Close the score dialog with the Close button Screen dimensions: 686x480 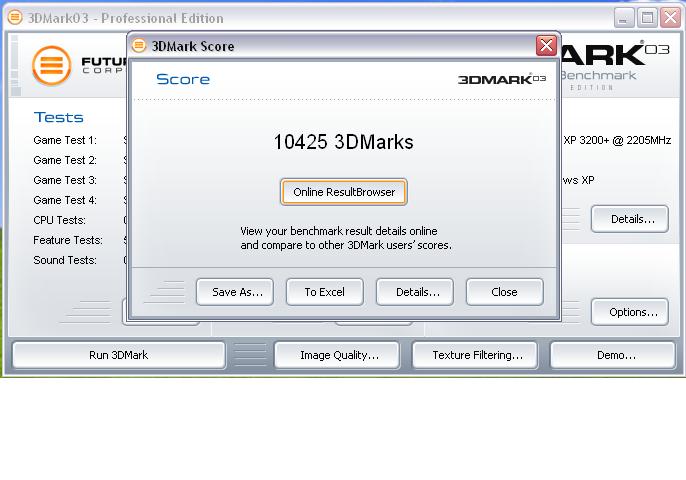click(x=504, y=292)
